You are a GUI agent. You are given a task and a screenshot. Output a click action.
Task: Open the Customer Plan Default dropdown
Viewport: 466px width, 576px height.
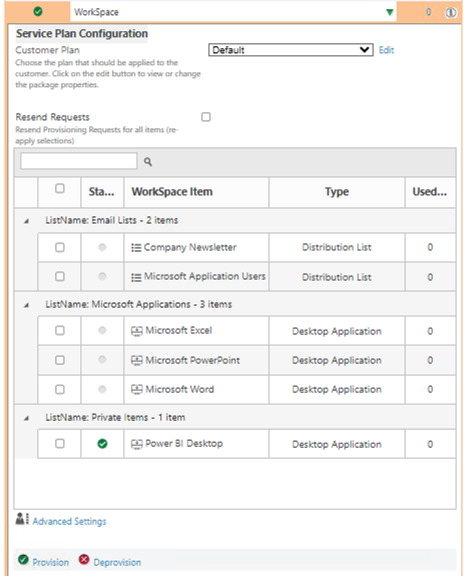(x=290, y=50)
